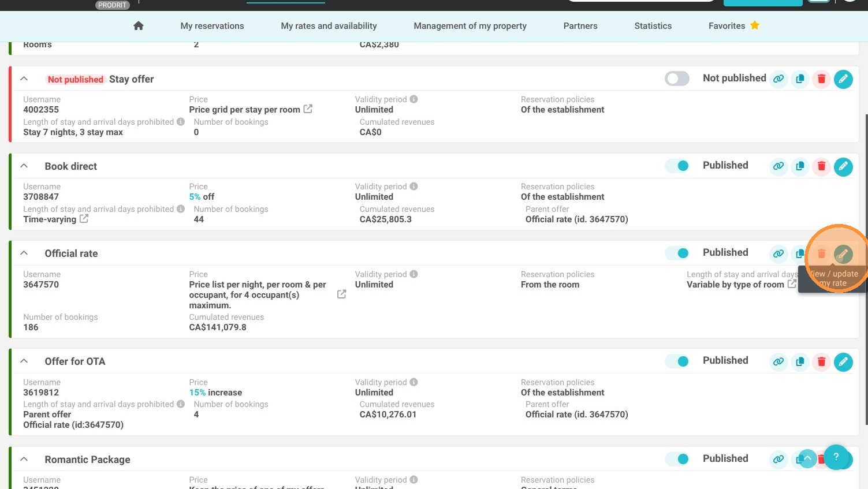Open Management of my property menu
868x489 pixels.
click(x=470, y=26)
